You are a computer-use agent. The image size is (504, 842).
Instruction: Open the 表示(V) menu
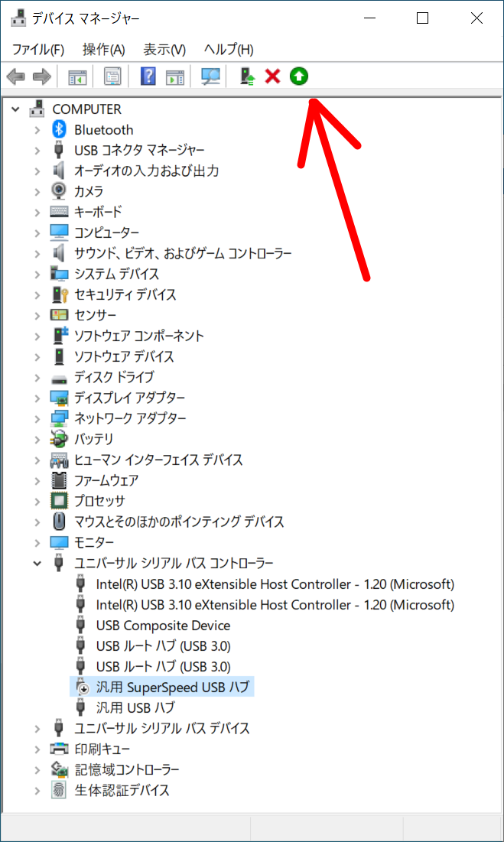point(164,50)
